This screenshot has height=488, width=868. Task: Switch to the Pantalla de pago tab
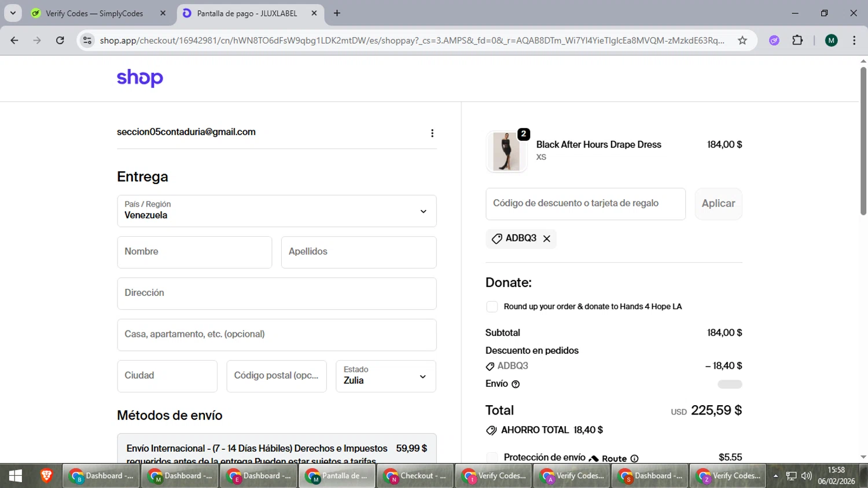click(x=250, y=13)
